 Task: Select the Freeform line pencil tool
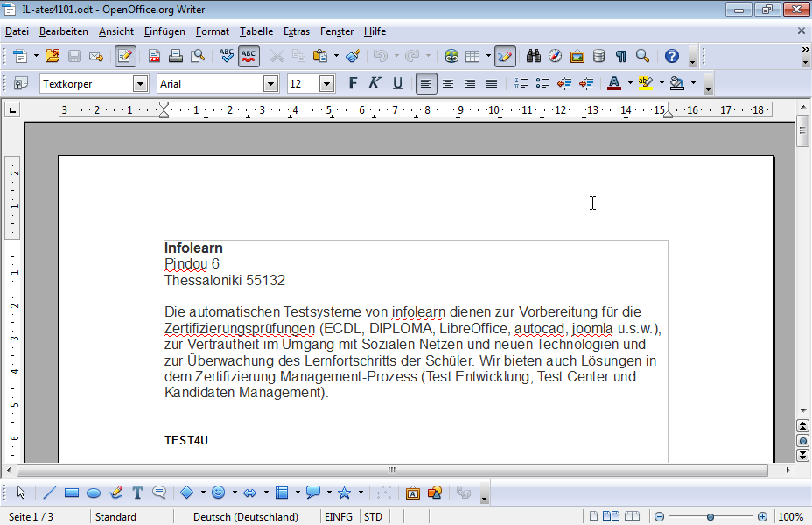[x=116, y=493]
